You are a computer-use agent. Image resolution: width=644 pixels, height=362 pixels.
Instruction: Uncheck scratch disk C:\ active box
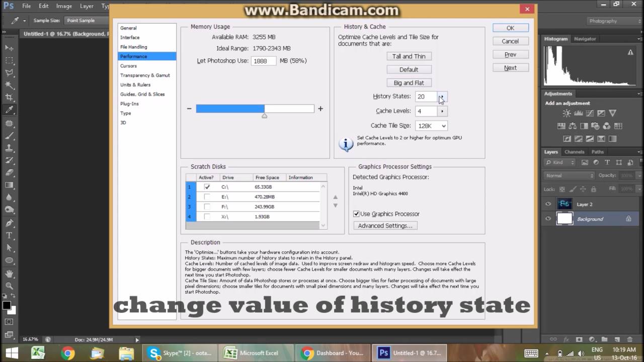click(x=207, y=187)
